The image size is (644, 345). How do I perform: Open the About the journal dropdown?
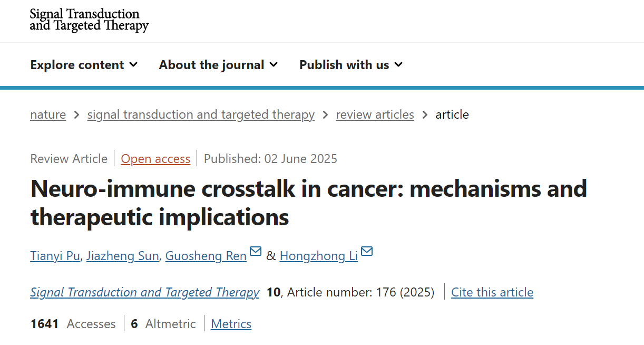click(x=218, y=65)
